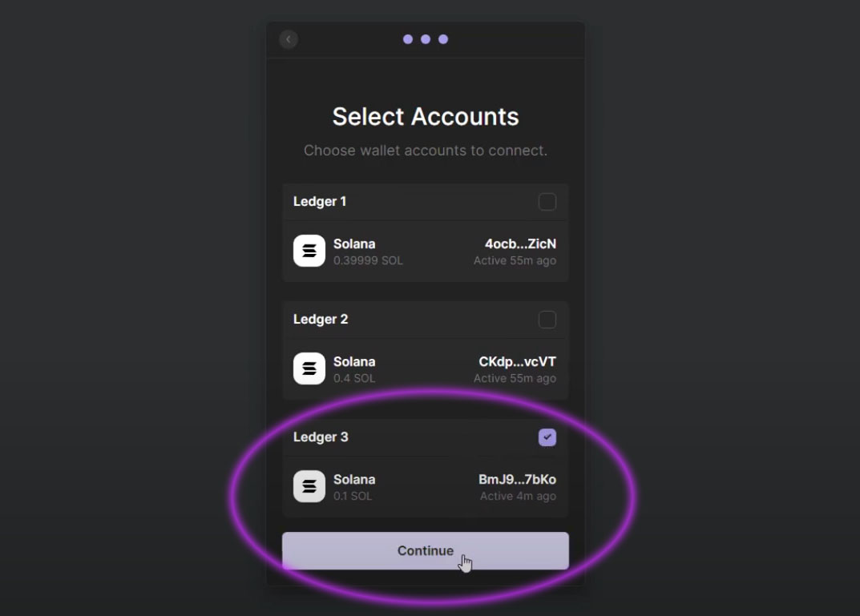Enable the Ledger 1 checkbox
Viewport: 860px width, 616px height.
click(x=547, y=202)
